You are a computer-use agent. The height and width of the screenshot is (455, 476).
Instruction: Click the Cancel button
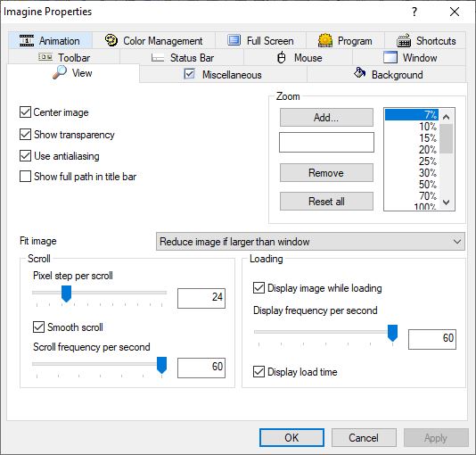pos(364,438)
